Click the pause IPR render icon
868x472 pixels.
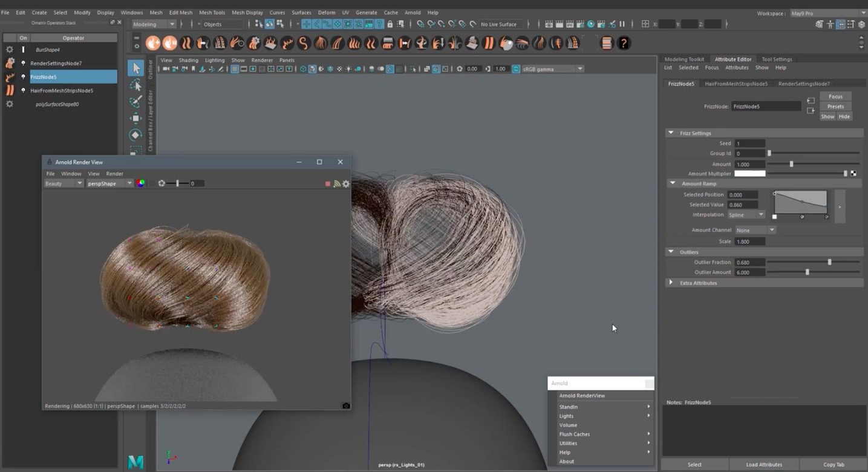click(x=622, y=24)
